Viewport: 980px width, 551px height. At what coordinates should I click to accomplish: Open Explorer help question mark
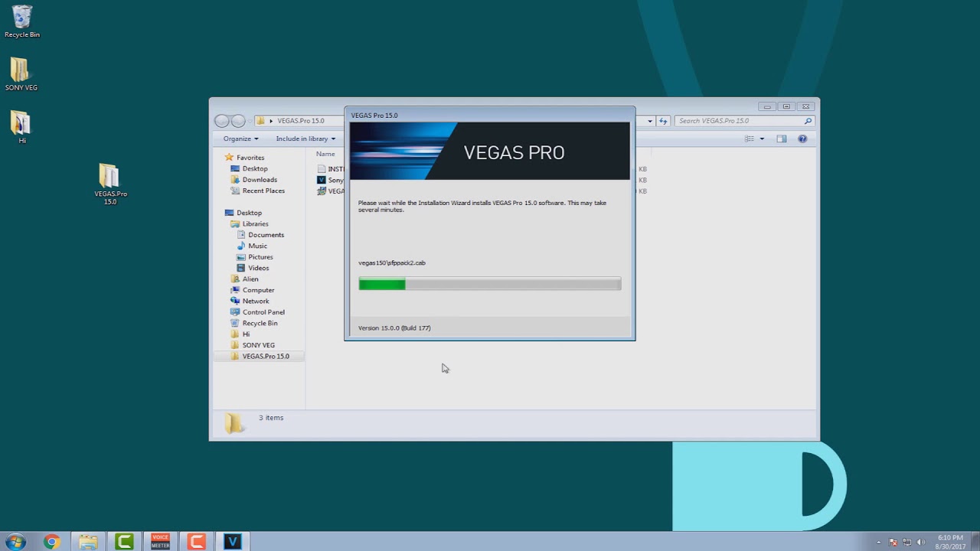coord(802,139)
